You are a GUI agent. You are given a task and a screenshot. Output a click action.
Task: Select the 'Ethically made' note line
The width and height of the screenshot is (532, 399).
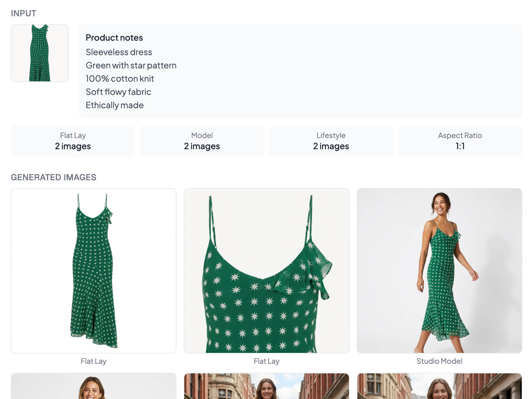[115, 105]
